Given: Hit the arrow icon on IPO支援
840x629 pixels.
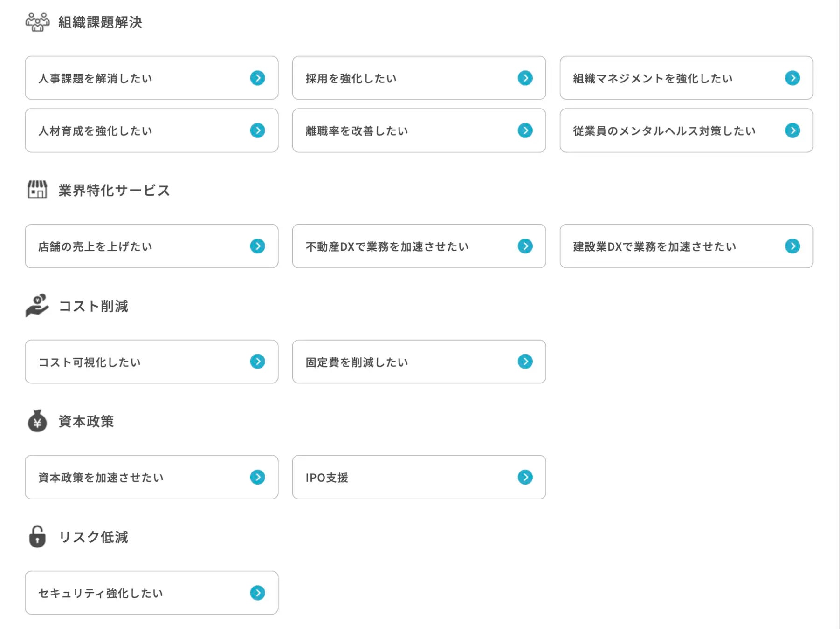Looking at the screenshot, I should [525, 477].
